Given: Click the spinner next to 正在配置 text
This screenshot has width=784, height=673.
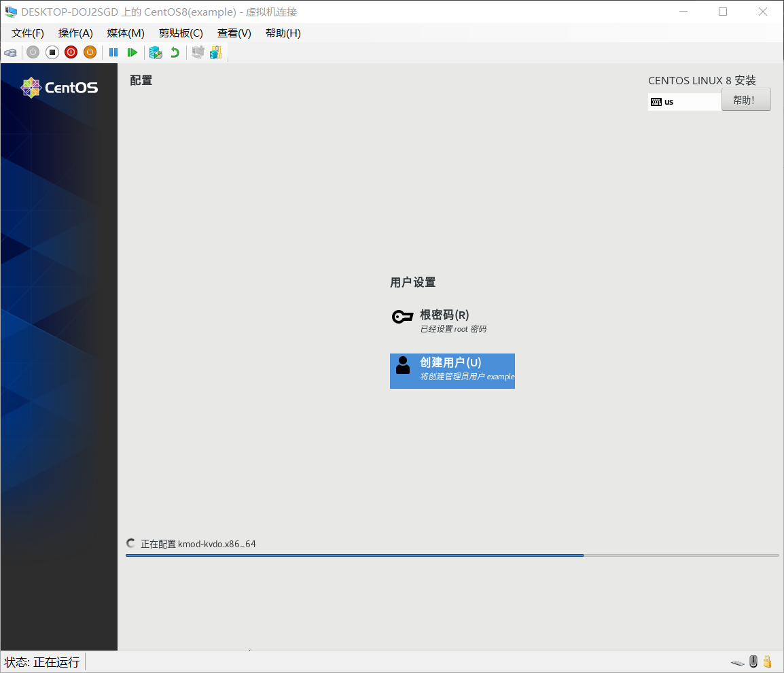Looking at the screenshot, I should pos(131,543).
